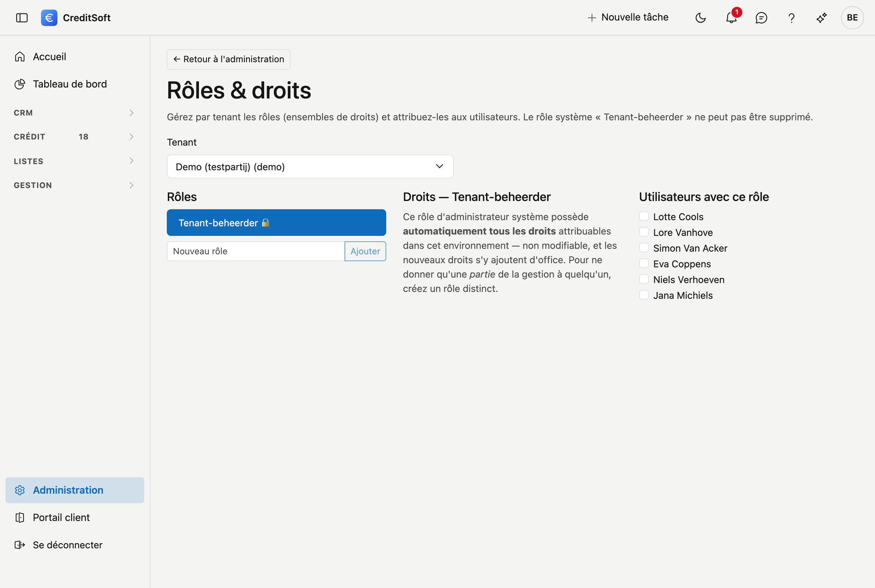Click the Tableau de bord chart icon
875x588 pixels.
(20, 84)
